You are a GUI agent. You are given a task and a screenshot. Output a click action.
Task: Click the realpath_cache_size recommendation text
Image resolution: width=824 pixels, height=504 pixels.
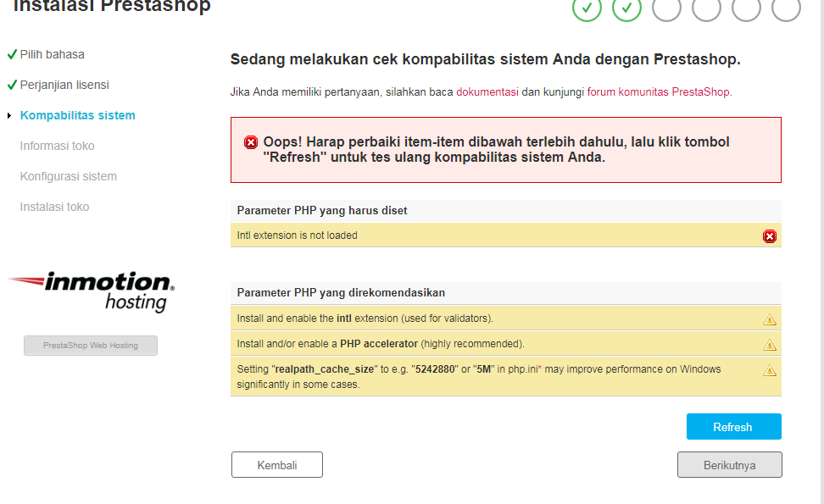[x=479, y=376]
